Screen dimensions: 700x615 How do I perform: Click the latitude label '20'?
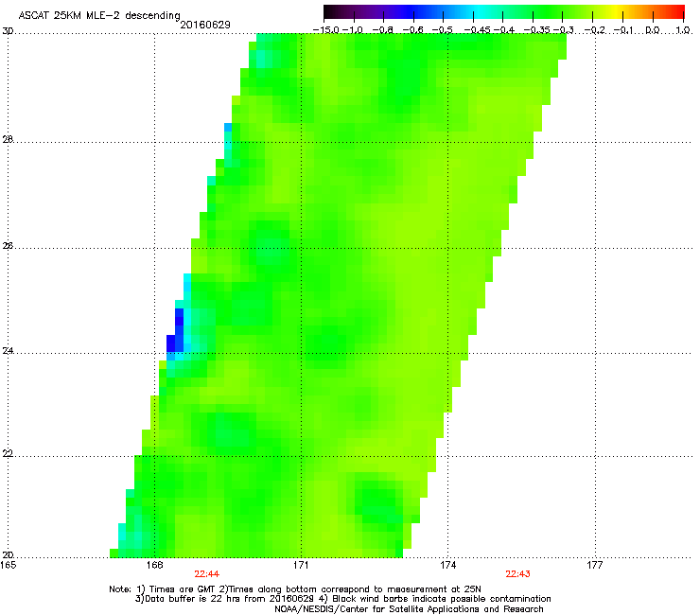8,554
